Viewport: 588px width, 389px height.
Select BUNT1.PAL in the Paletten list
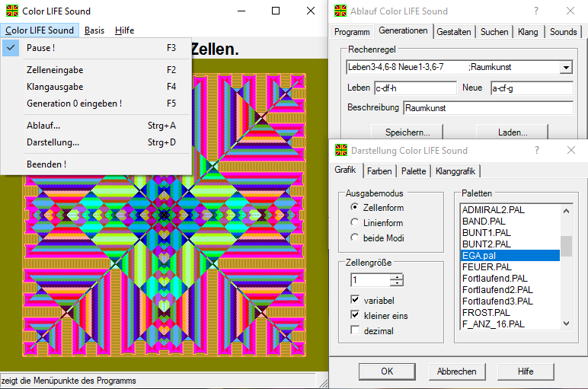click(x=510, y=233)
